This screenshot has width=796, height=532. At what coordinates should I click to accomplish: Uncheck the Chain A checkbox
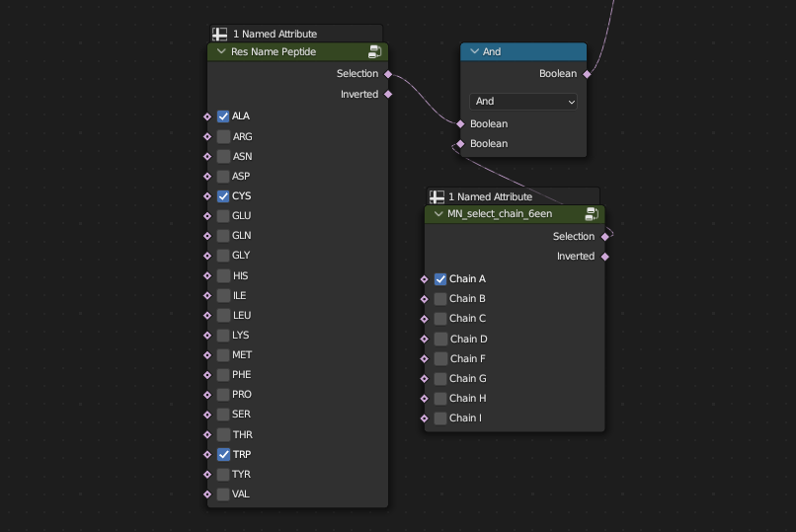pyautogui.click(x=440, y=279)
